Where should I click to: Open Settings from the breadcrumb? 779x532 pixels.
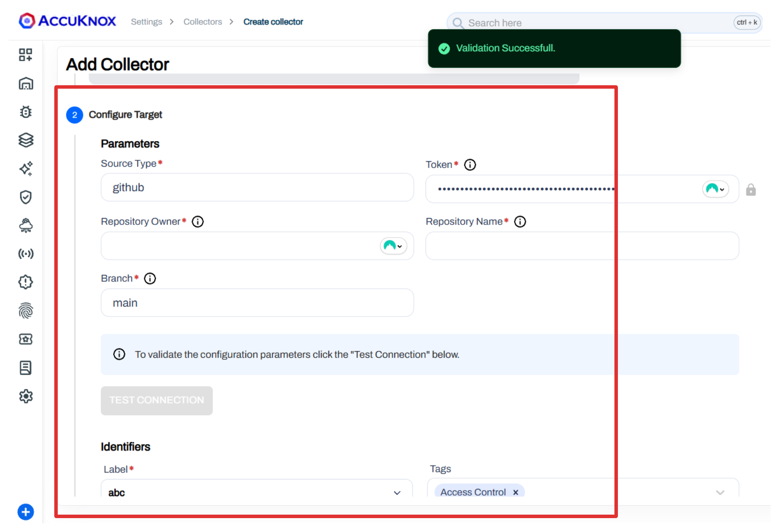[146, 21]
